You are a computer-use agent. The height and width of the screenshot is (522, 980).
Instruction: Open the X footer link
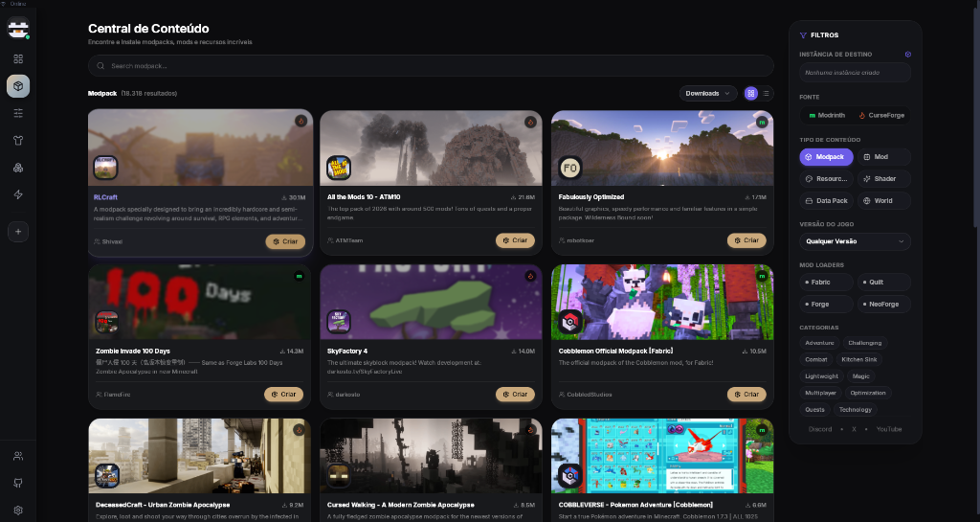pyautogui.click(x=854, y=429)
